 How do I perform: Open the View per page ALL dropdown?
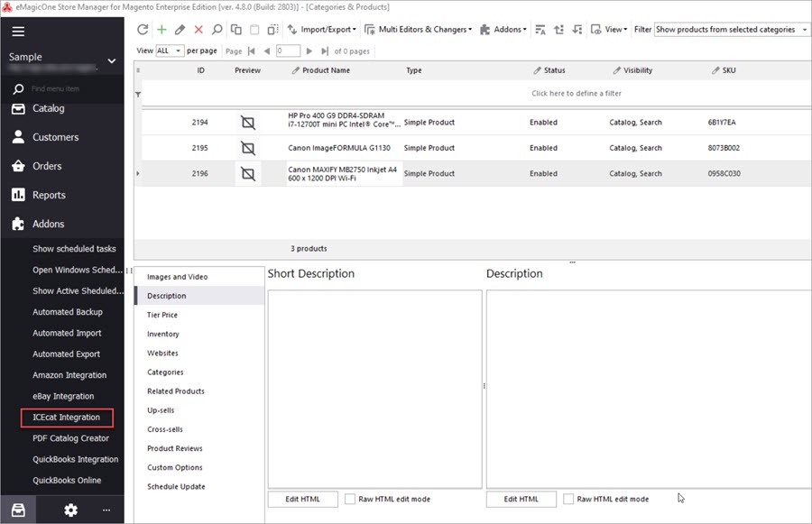tap(170, 51)
